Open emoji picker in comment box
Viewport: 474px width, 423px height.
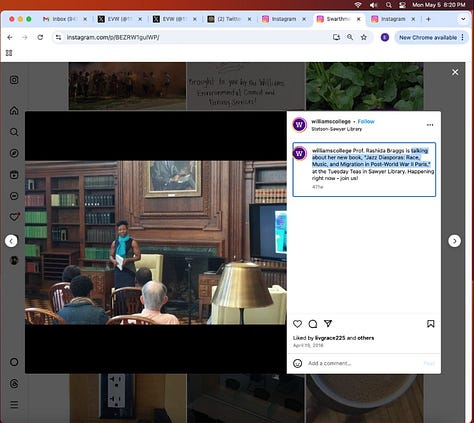297,363
